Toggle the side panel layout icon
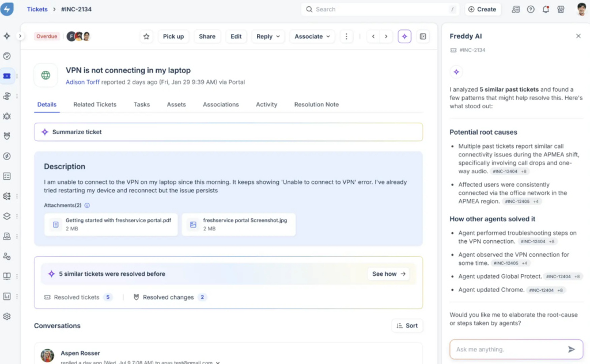The width and height of the screenshot is (590, 364). pos(423,36)
